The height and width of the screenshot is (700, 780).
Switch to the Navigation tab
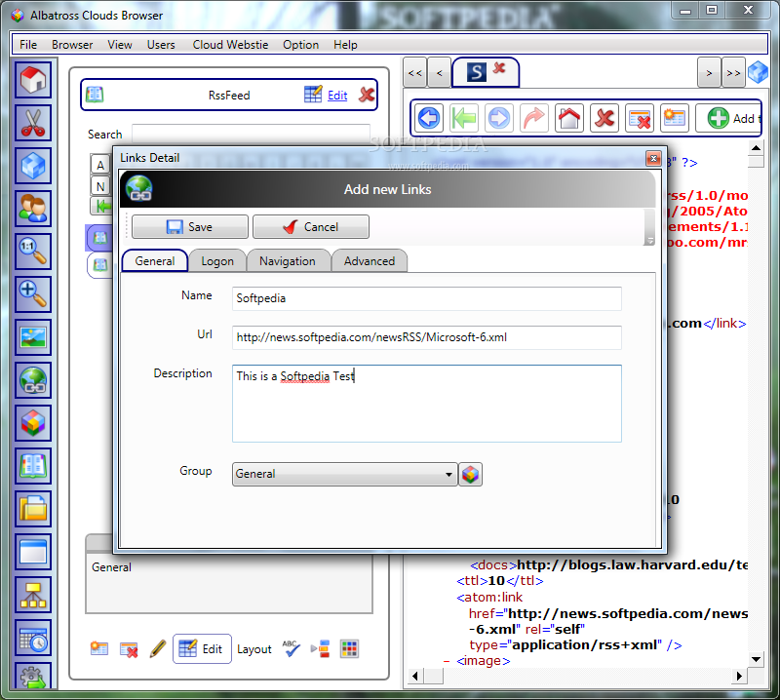tap(288, 261)
